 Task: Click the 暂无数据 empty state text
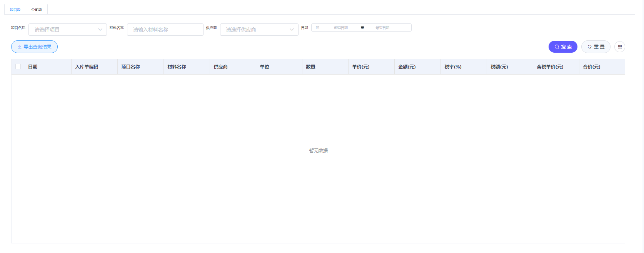pos(319,151)
